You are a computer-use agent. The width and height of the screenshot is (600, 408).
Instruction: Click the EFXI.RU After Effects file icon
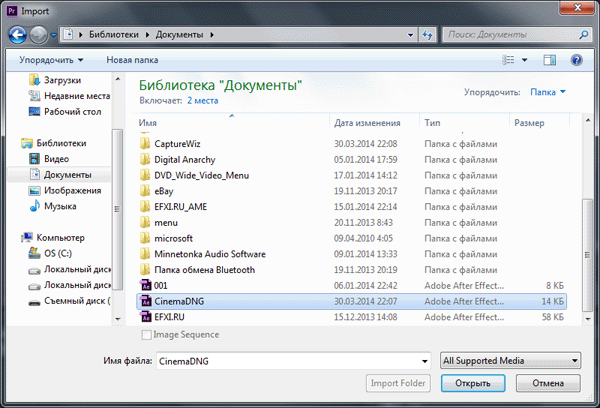(x=145, y=317)
